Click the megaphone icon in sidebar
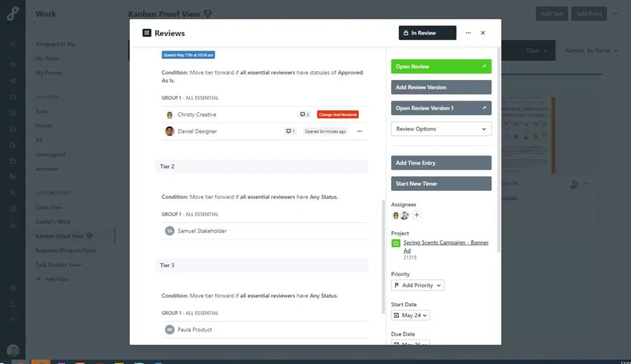 (x=13, y=81)
